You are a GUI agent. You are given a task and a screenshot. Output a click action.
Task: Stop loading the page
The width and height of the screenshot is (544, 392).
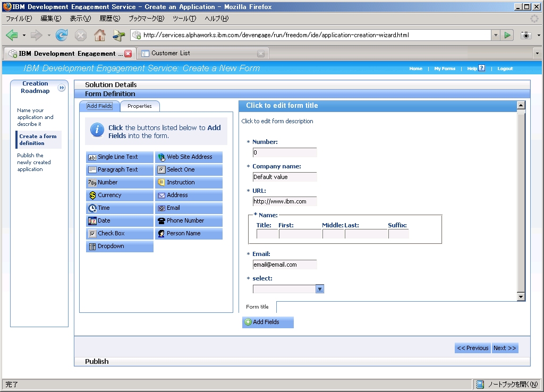coord(81,35)
